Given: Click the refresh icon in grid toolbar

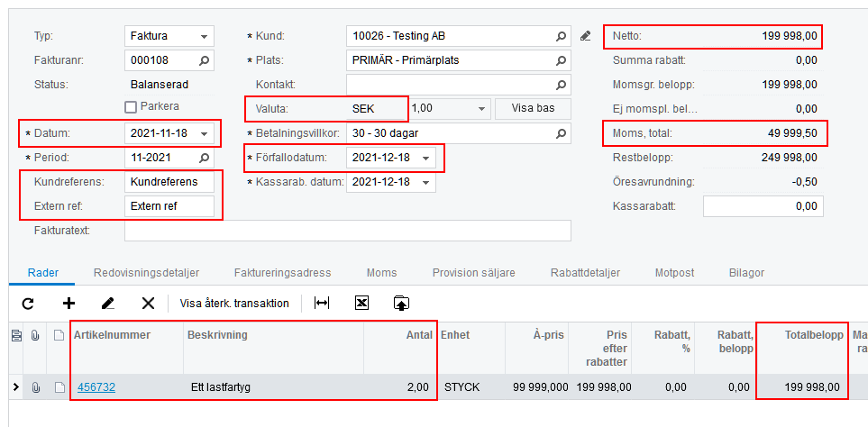Looking at the screenshot, I should pyautogui.click(x=28, y=304).
